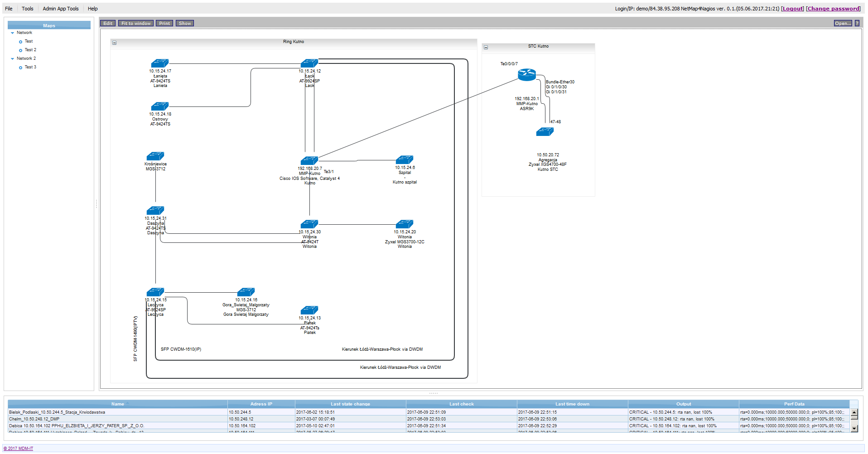Click the Daszyna 10.15.24.31 switch icon
The image size is (868, 454).
coord(155,211)
